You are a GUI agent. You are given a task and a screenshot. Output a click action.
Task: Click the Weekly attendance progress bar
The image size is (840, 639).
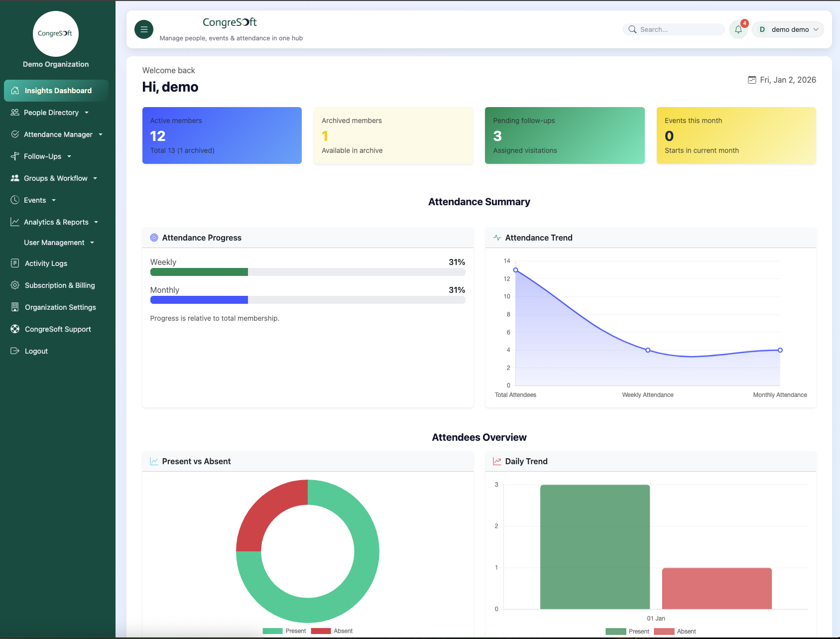coord(308,272)
